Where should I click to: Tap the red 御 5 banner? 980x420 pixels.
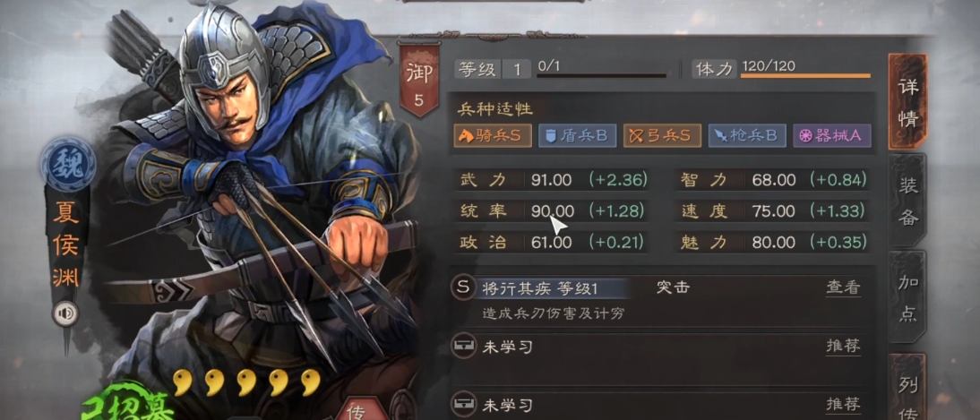(418, 80)
